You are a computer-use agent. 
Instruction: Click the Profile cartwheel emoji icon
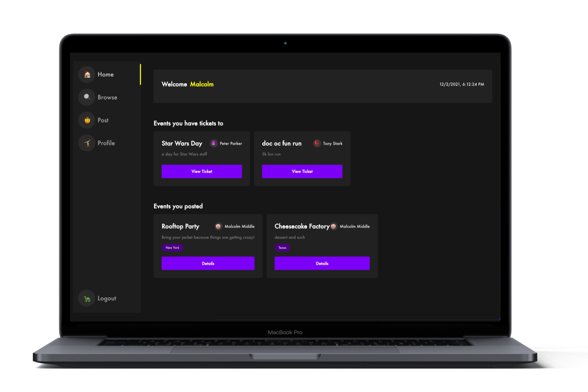coord(87,143)
